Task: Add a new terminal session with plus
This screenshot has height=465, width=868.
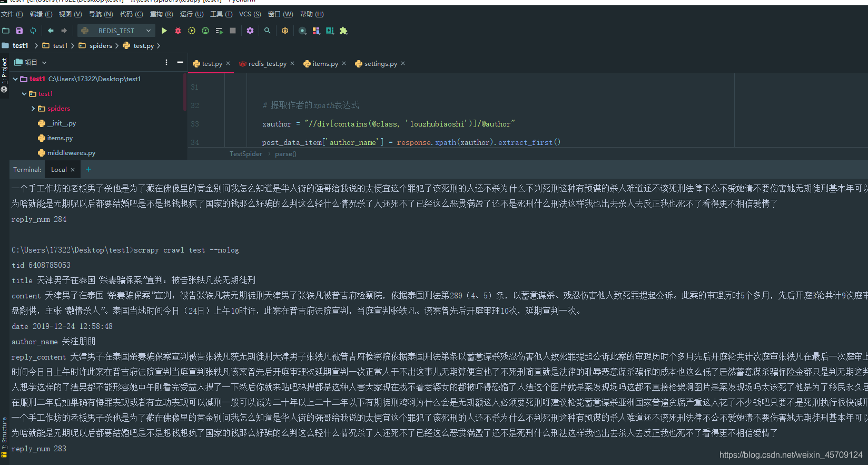Action: pyautogui.click(x=88, y=169)
